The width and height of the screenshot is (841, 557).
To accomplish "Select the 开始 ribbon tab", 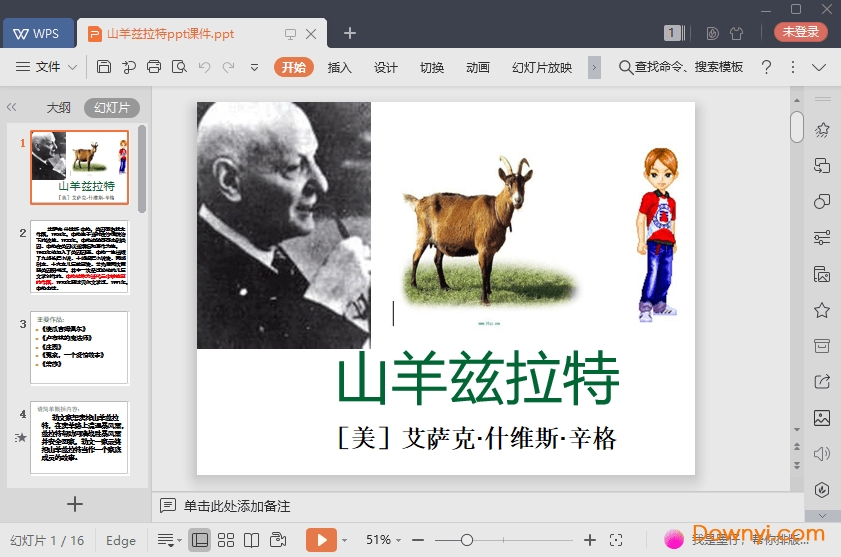I will [294, 67].
